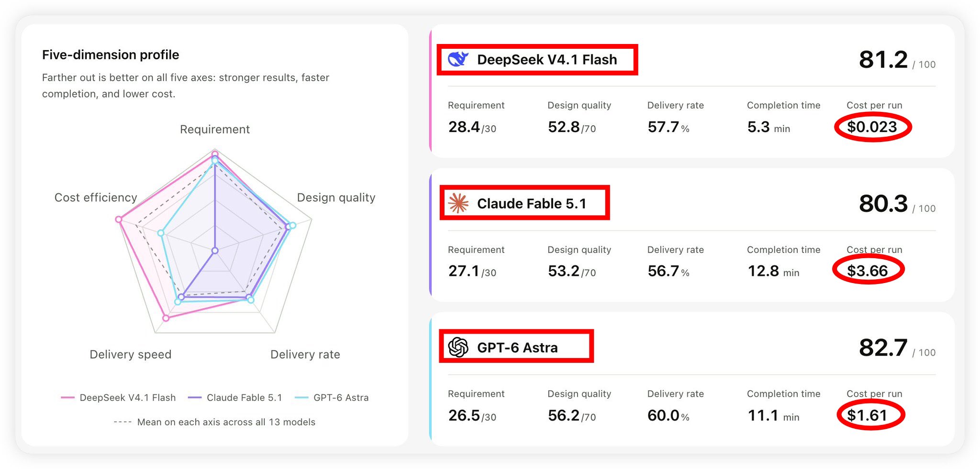Click the "Farther out is better" description text
This screenshot has height=469, width=980.
(186, 86)
